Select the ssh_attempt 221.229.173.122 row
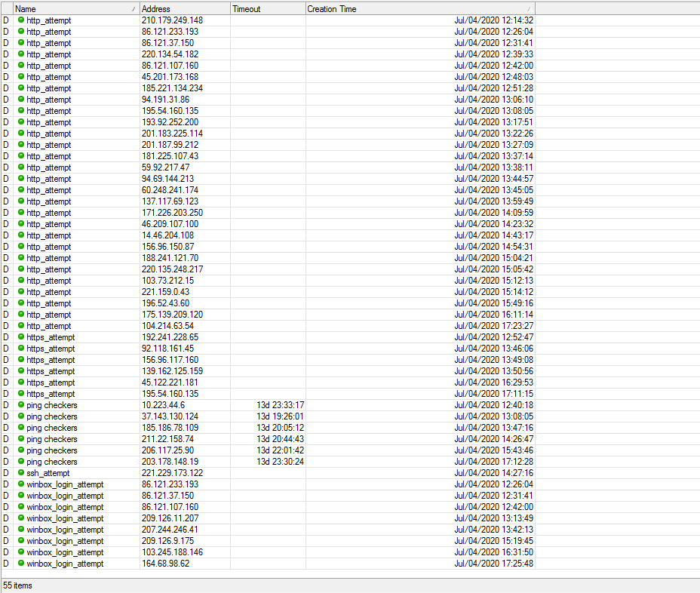Screen dimensions: 700x593 [x=268, y=473]
